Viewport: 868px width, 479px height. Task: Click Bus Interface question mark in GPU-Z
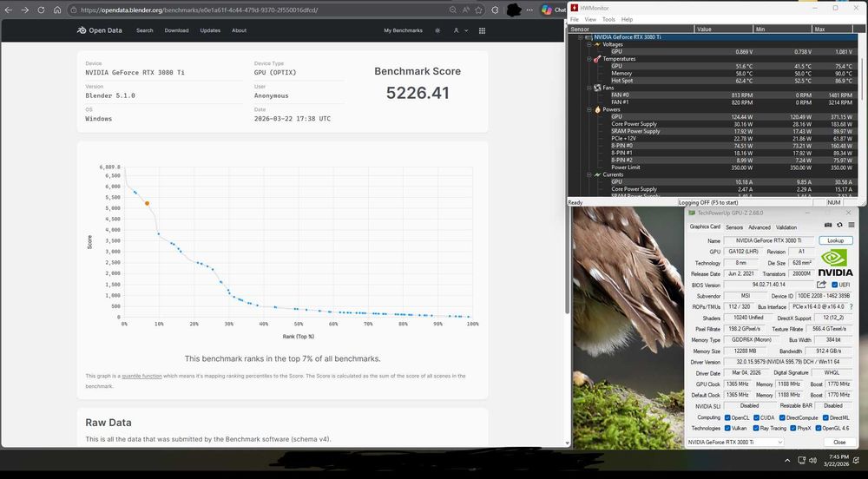(x=852, y=306)
